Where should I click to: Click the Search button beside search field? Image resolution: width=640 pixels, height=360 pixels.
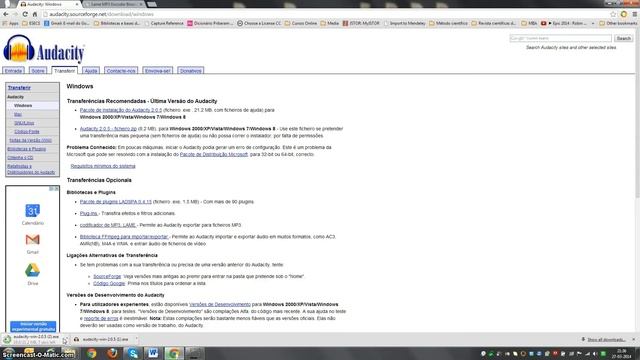tap(623, 38)
